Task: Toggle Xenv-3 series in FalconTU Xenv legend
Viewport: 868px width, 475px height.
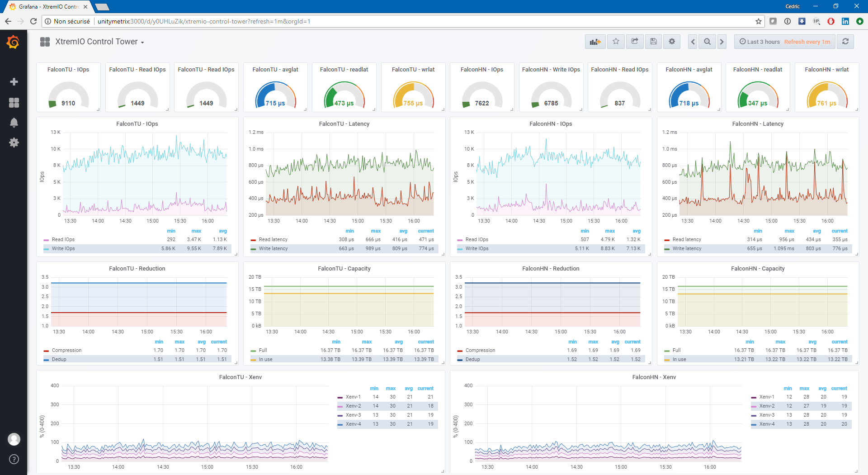Action: (353, 415)
